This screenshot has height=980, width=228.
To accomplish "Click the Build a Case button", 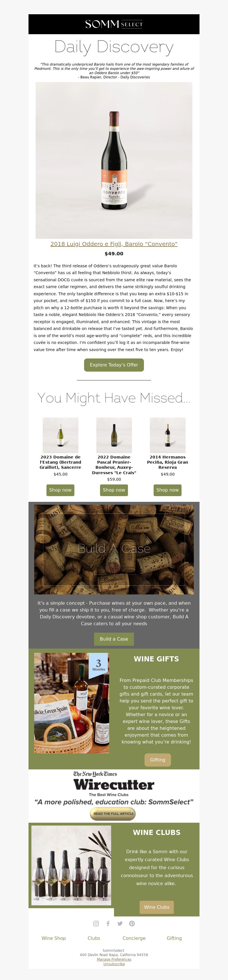I will click(114, 639).
